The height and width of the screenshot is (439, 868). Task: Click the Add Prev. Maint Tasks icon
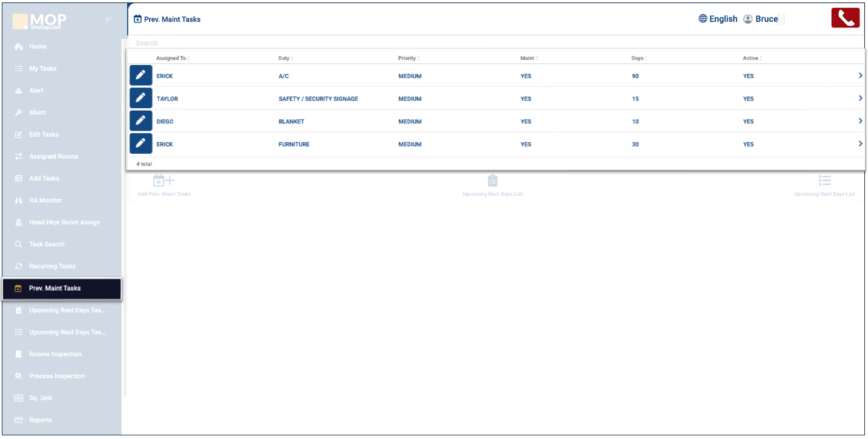coord(164,181)
